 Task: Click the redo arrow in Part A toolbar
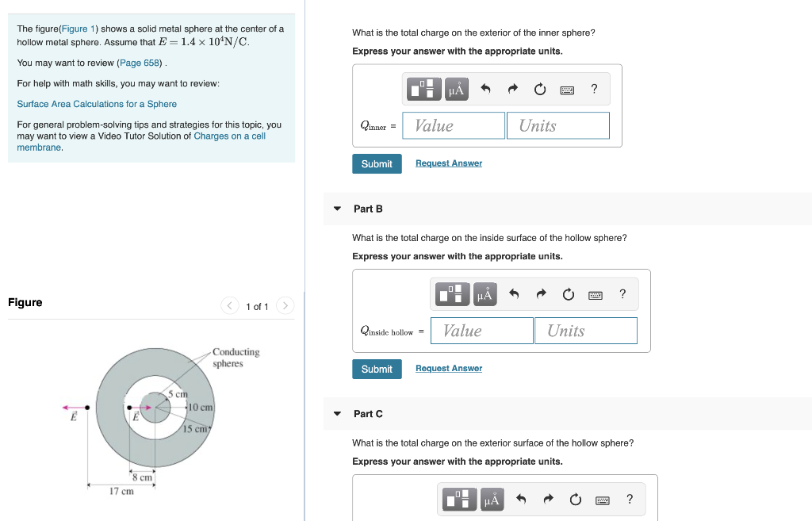(x=511, y=89)
